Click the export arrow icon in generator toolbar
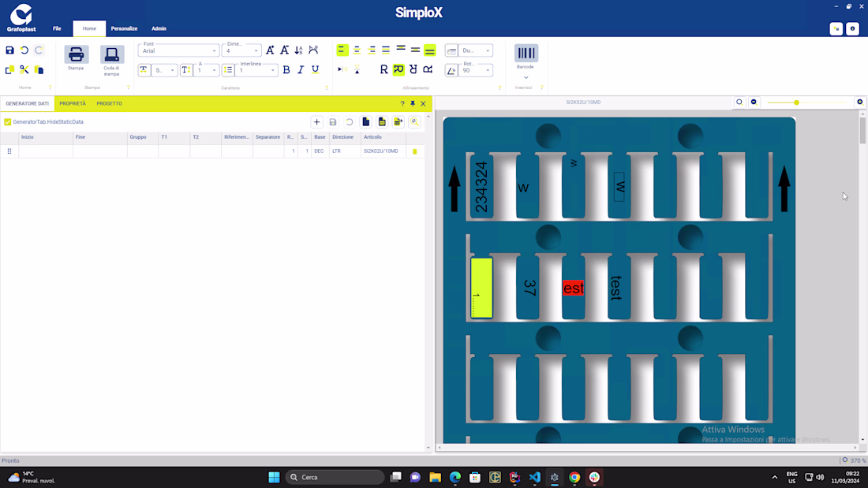The height and width of the screenshot is (488, 868). [398, 122]
